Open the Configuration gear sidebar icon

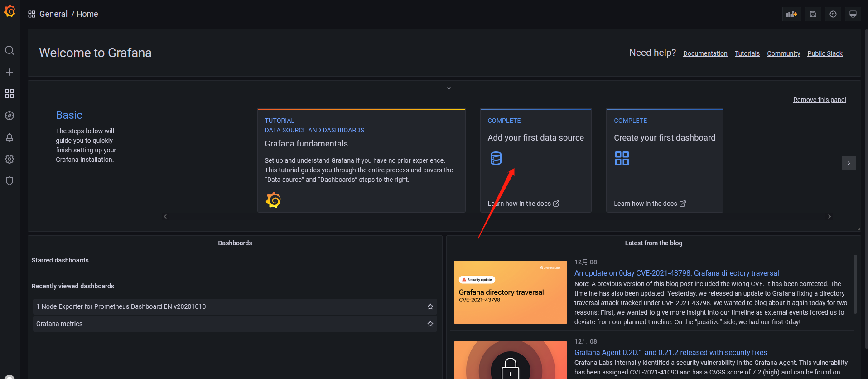pyautogui.click(x=10, y=159)
